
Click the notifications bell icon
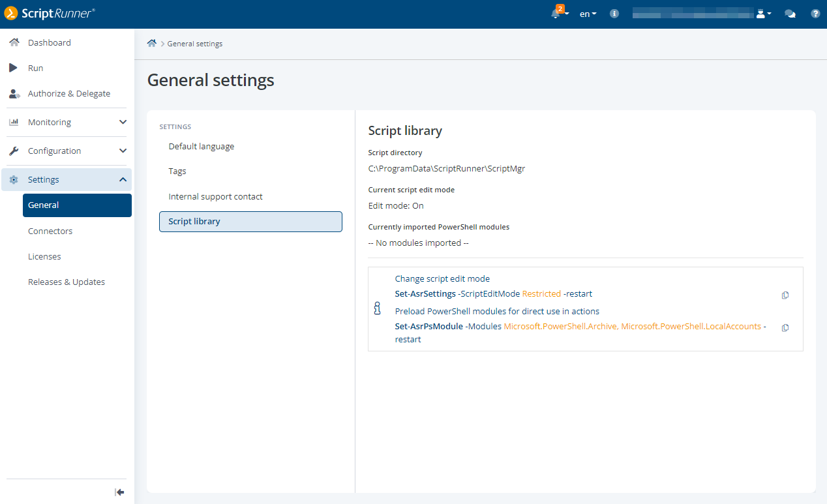[x=556, y=14]
